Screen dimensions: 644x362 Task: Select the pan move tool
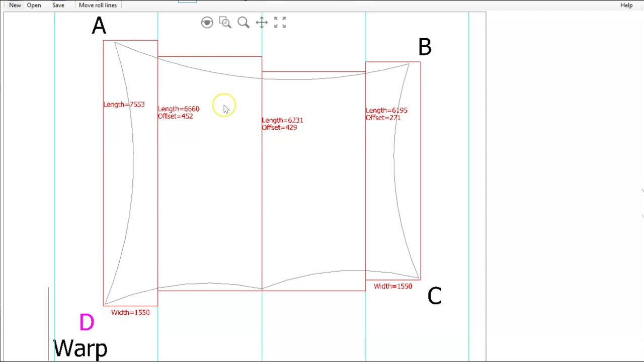point(262,23)
